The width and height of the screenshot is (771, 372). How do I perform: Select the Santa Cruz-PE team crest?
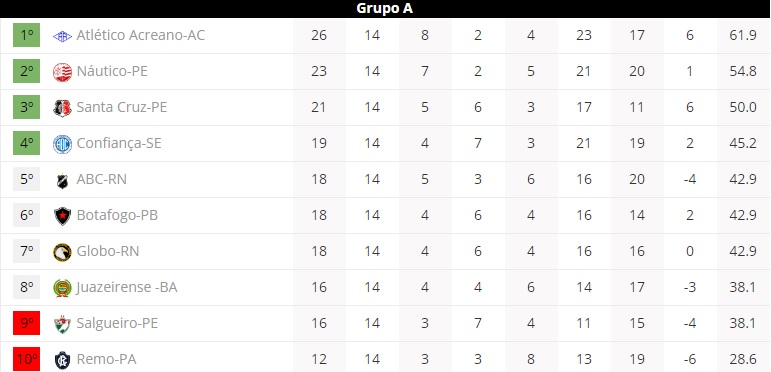[62, 108]
